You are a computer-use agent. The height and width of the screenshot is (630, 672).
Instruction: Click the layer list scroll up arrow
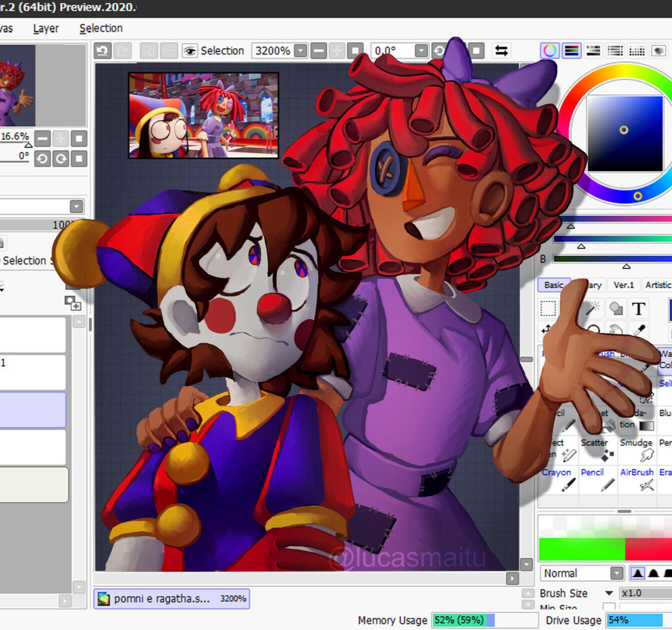[x=79, y=322]
